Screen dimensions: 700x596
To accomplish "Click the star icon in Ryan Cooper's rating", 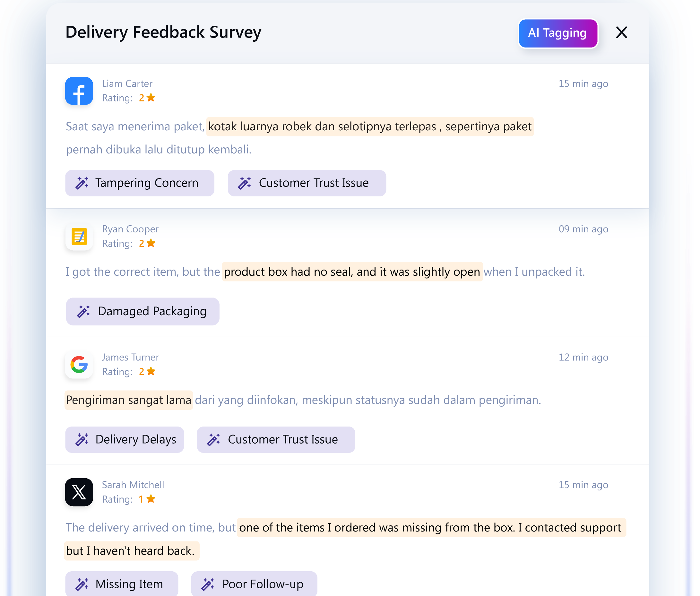I will pyautogui.click(x=151, y=243).
